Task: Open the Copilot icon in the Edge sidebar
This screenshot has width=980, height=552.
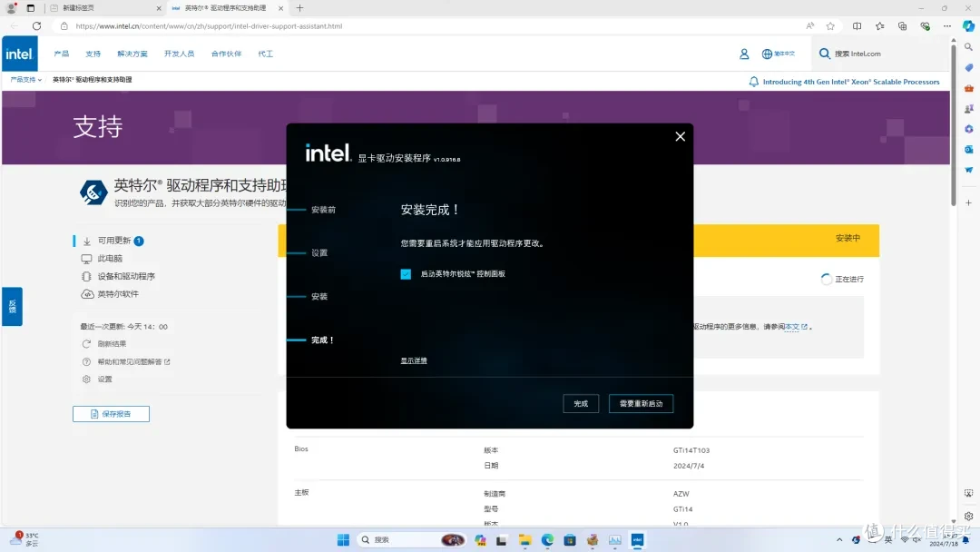Action: tap(968, 26)
